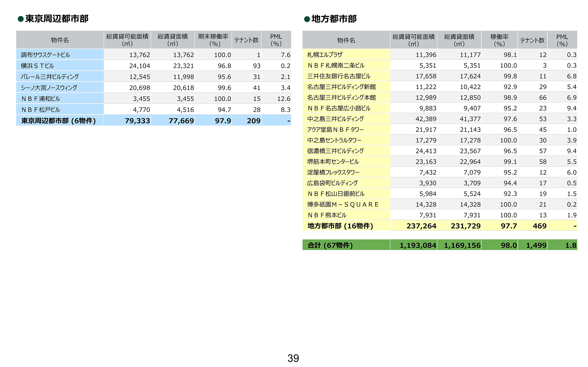Click the 12.6 PML value for ＮＢＦ浦和ビル

click(x=284, y=99)
